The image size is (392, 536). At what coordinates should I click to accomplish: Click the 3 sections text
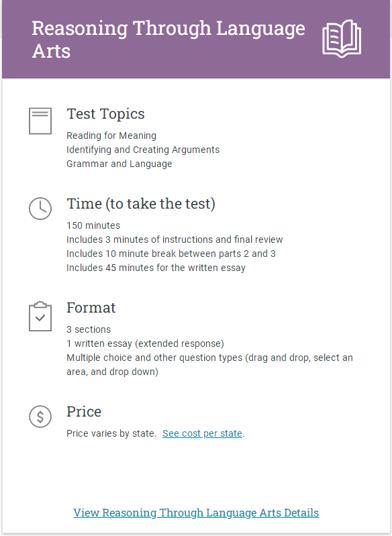coord(89,329)
